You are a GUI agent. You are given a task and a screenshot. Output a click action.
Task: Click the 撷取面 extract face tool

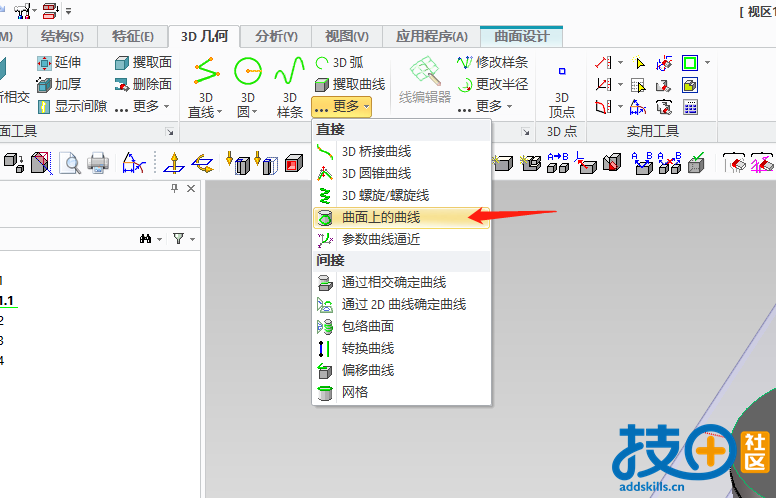tap(143, 62)
